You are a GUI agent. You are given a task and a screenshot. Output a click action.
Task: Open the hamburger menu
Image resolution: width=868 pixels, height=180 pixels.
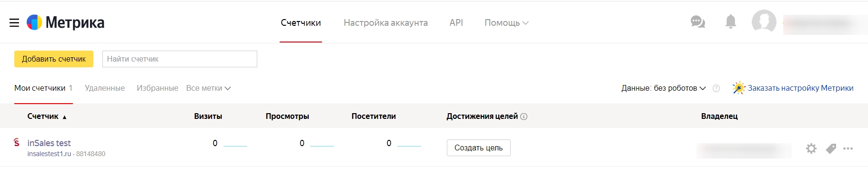click(x=14, y=22)
